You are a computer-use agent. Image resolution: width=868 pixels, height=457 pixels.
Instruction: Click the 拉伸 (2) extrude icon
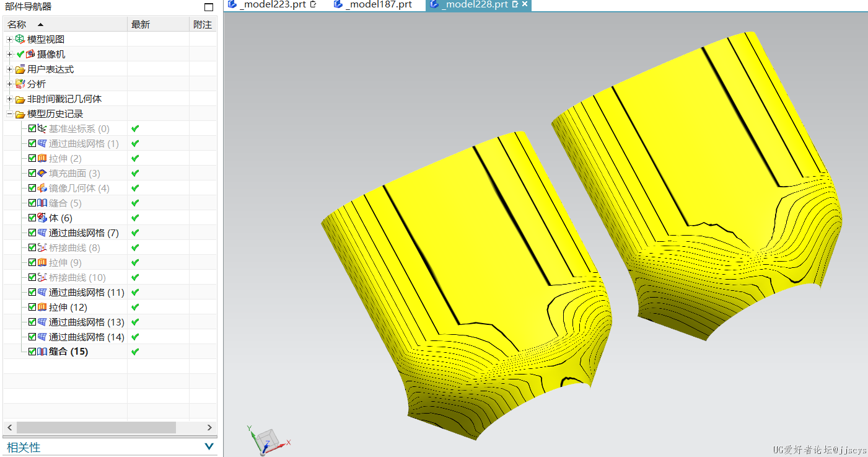coord(42,158)
